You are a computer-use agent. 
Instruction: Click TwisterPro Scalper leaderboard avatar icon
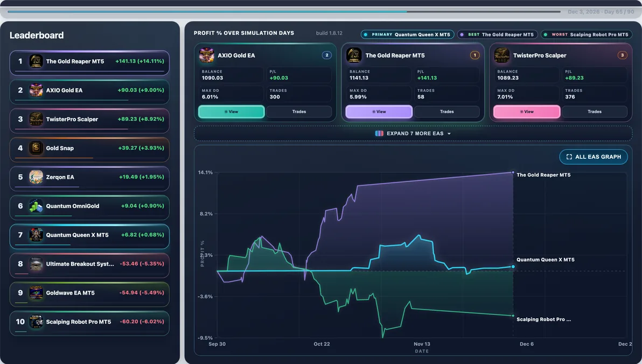click(x=36, y=119)
